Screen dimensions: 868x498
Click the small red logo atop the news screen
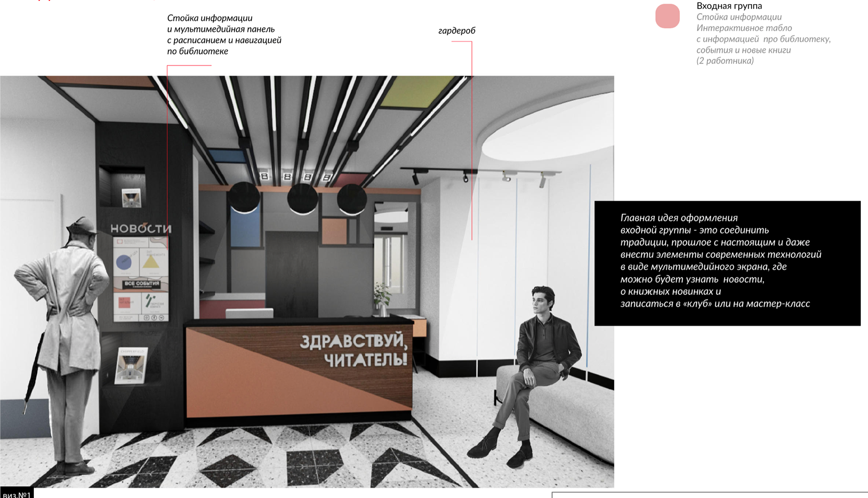(x=120, y=241)
